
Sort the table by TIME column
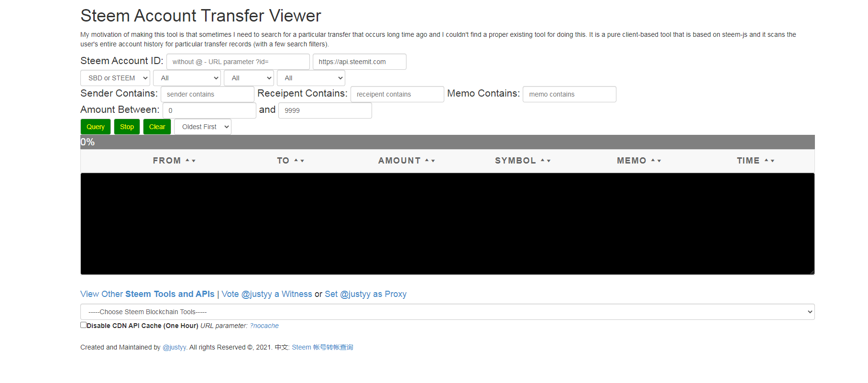(756, 161)
